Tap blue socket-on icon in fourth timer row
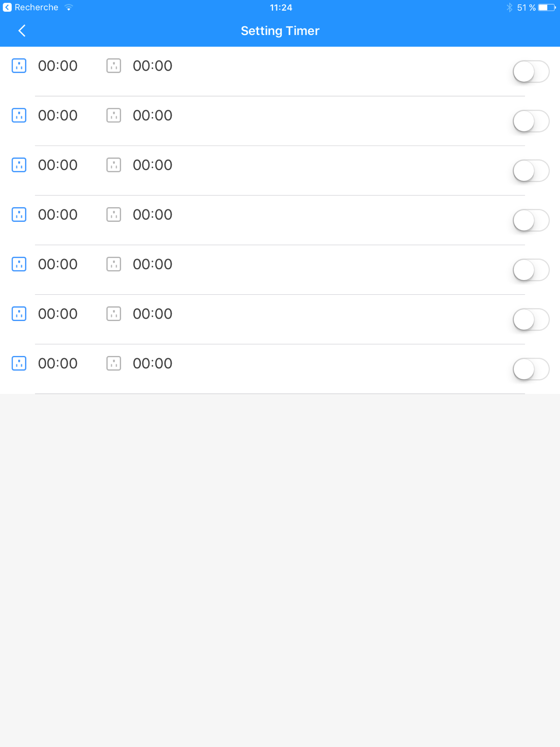The width and height of the screenshot is (560, 747). (x=19, y=215)
